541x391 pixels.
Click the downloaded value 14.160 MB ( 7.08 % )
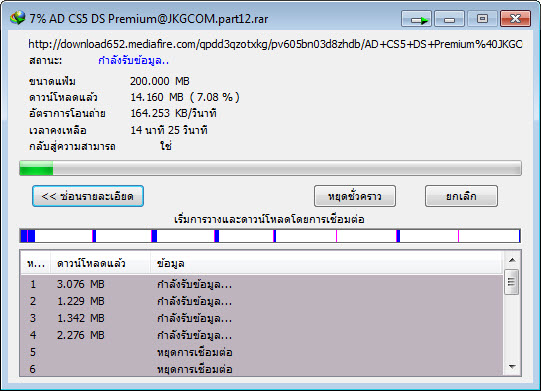pos(185,97)
